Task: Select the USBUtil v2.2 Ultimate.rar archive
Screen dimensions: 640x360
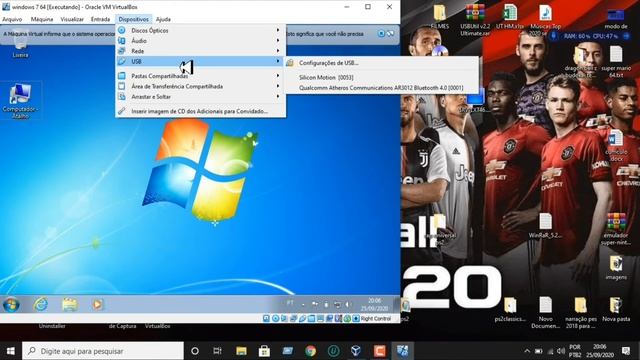Action: coord(475,20)
